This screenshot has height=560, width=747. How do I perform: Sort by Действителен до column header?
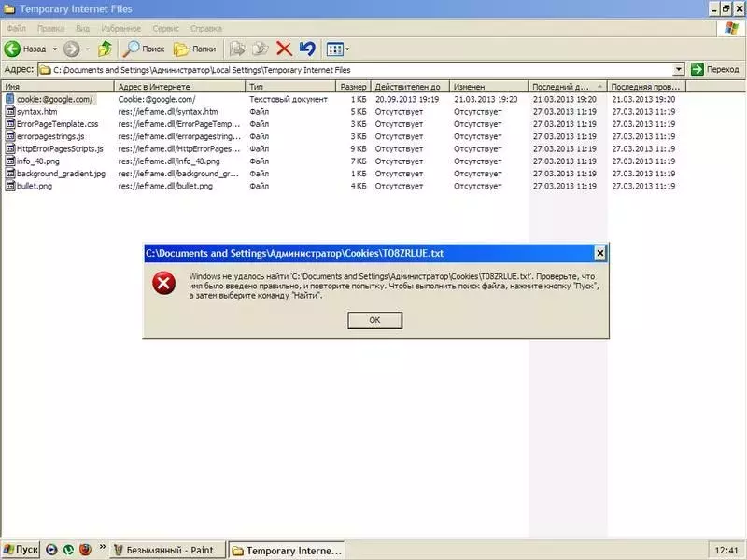(x=410, y=87)
